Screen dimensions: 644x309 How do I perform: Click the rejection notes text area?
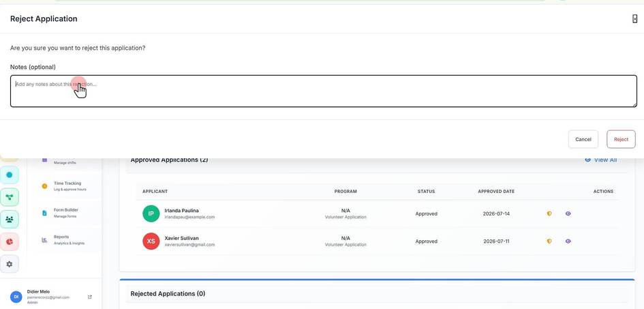click(x=324, y=91)
